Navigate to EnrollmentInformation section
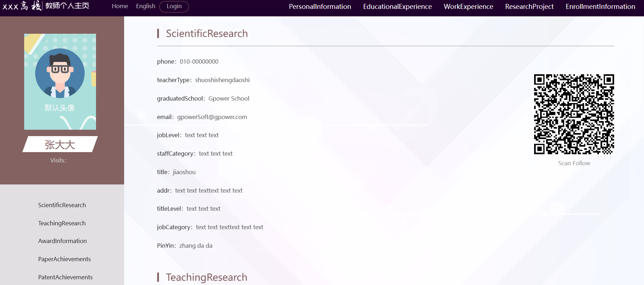Image resolution: width=644 pixels, height=285 pixels. [x=600, y=7]
